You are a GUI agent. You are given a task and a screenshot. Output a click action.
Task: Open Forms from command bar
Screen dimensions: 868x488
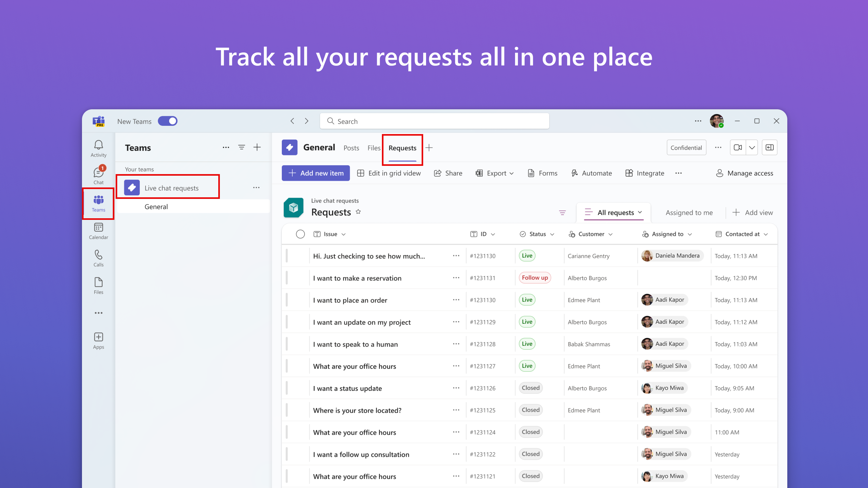(x=542, y=173)
